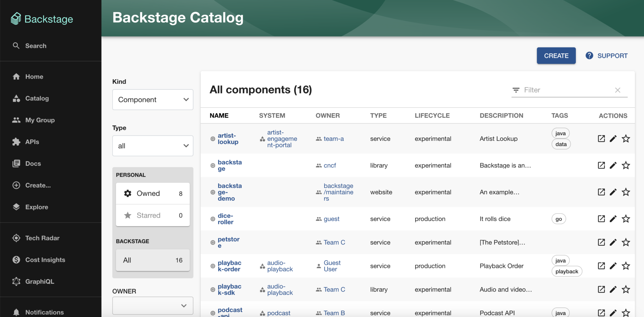Star the backstage library component
The image size is (644, 317).
(626, 165)
